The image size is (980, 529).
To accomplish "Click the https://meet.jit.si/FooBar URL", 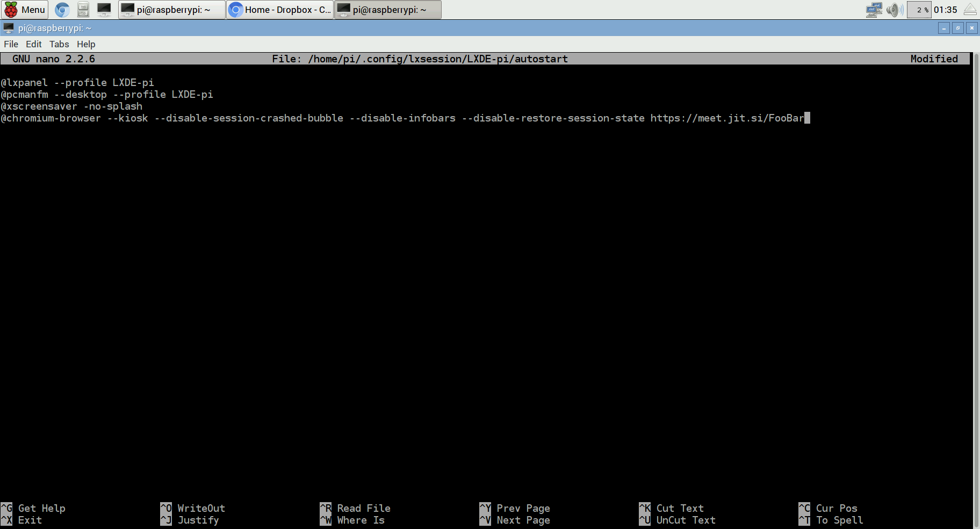I will (727, 118).
